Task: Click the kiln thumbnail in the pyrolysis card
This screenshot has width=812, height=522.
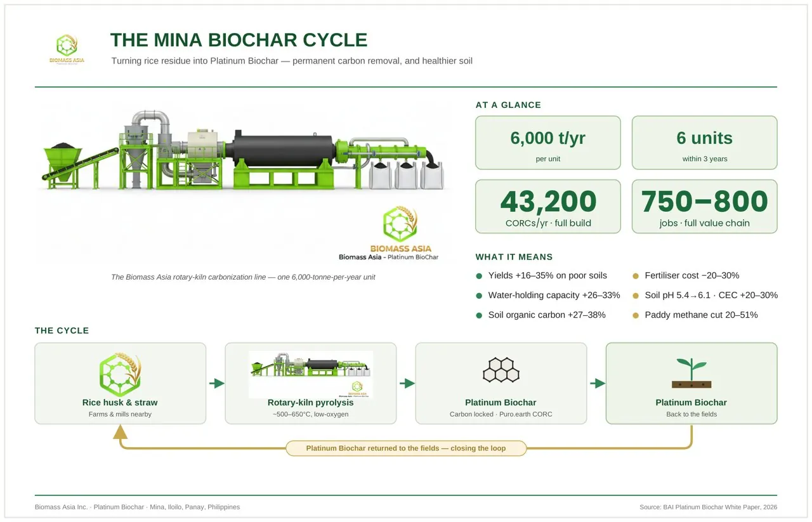Action: click(311, 374)
